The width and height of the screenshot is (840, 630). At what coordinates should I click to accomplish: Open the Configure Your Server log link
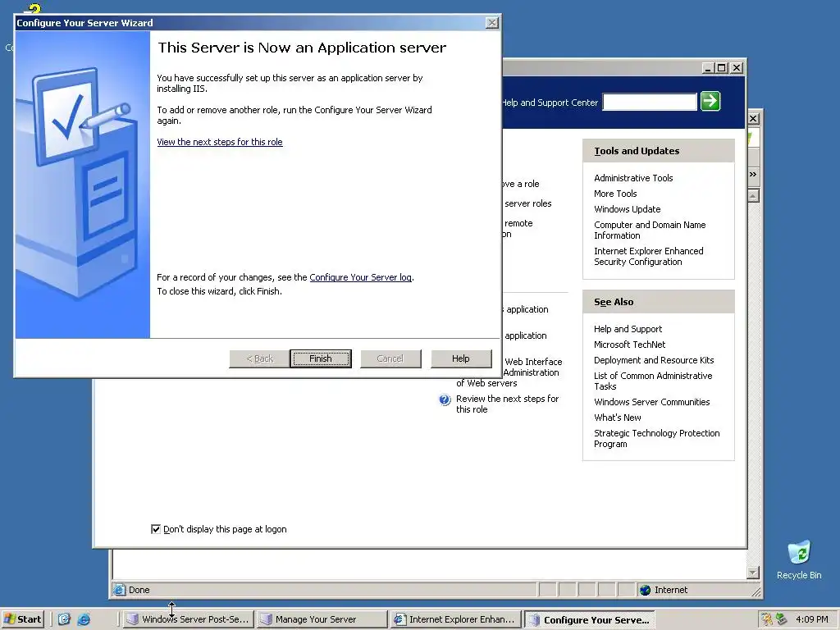coord(361,277)
